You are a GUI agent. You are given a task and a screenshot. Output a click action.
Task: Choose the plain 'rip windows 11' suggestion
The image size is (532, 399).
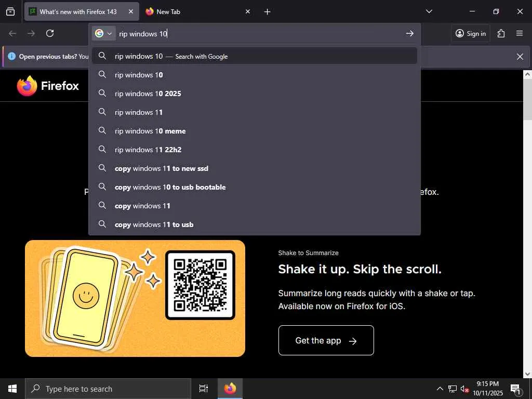pyautogui.click(x=255, y=112)
